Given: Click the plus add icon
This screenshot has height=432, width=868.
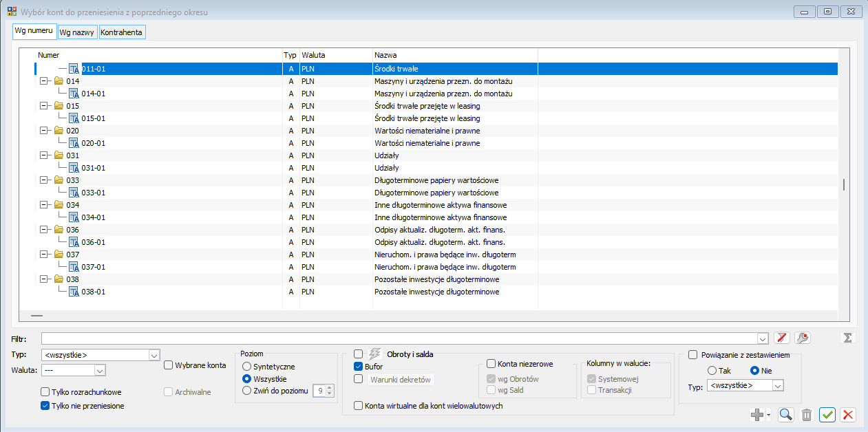Looking at the screenshot, I should [756, 415].
